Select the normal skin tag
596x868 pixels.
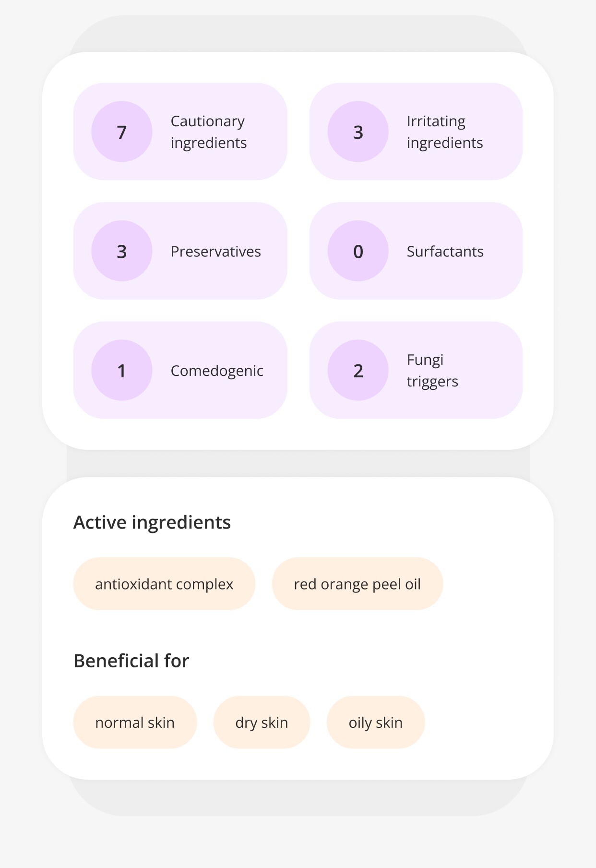pos(135,722)
